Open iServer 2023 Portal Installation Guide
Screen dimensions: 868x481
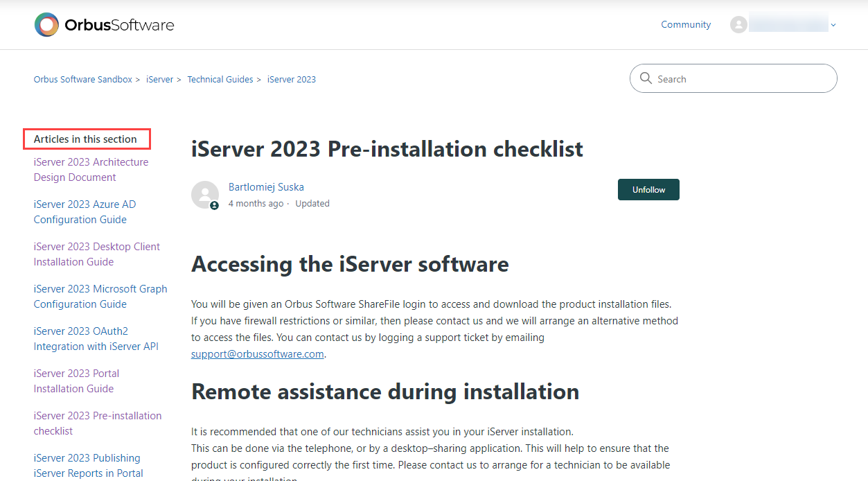click(76, 381)
